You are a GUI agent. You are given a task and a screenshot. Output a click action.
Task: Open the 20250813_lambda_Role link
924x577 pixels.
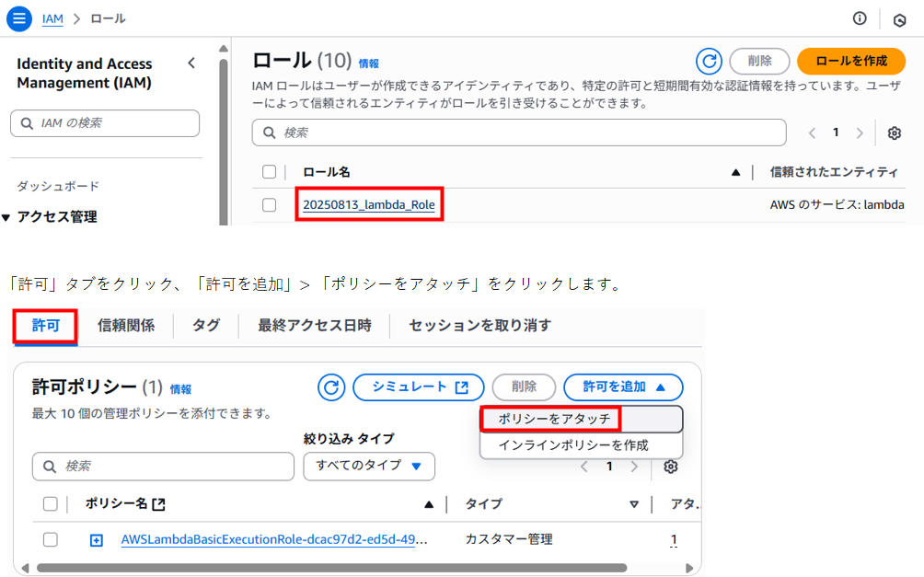369,204
